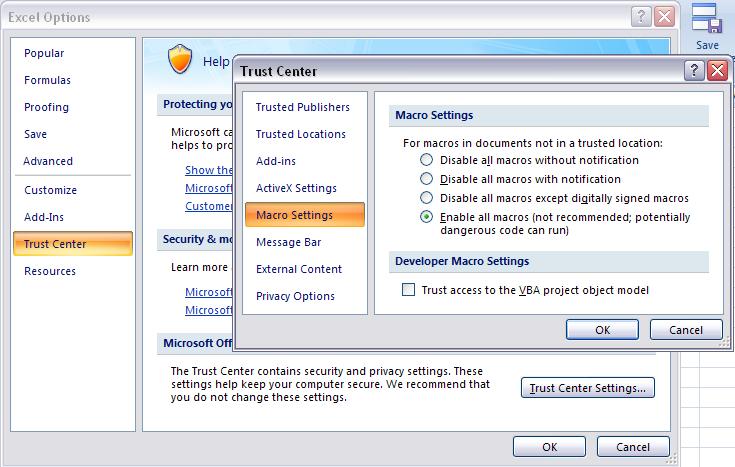
Task: Switch to Trusted Locations section
Action: pos(300,134)
